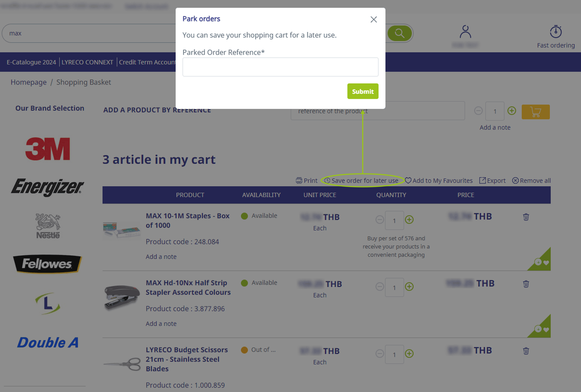Image resolution: width=581 pixels, height=392 pixels.
Task: Click the scissors product thumbnail
Action: 122,364
